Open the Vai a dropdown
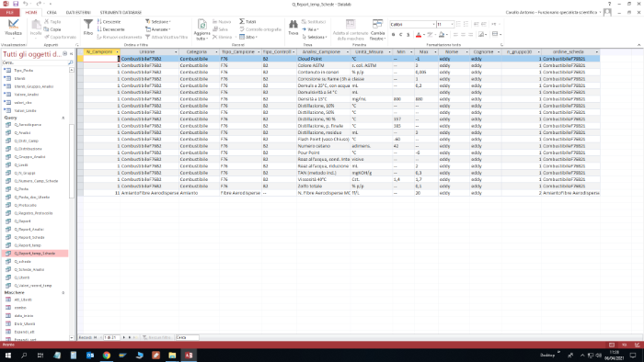644x362 pixels. pos(310,29)
